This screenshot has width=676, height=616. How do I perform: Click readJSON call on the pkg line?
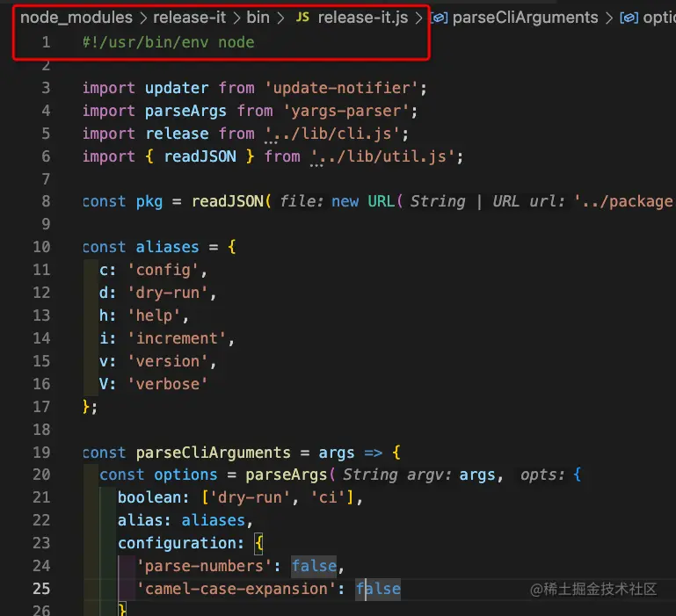[x=227, y=201]
